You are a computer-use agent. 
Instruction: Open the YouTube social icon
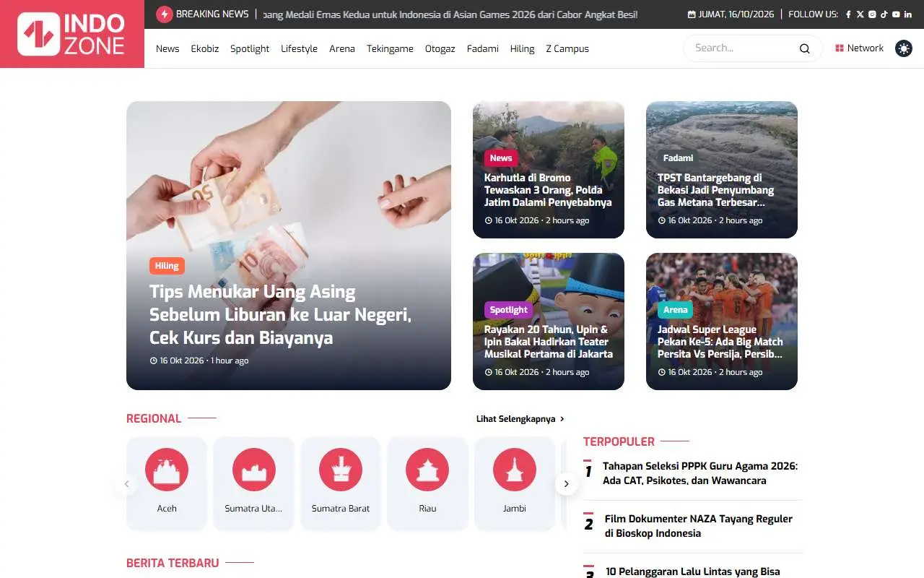click(x=896, y=14)
